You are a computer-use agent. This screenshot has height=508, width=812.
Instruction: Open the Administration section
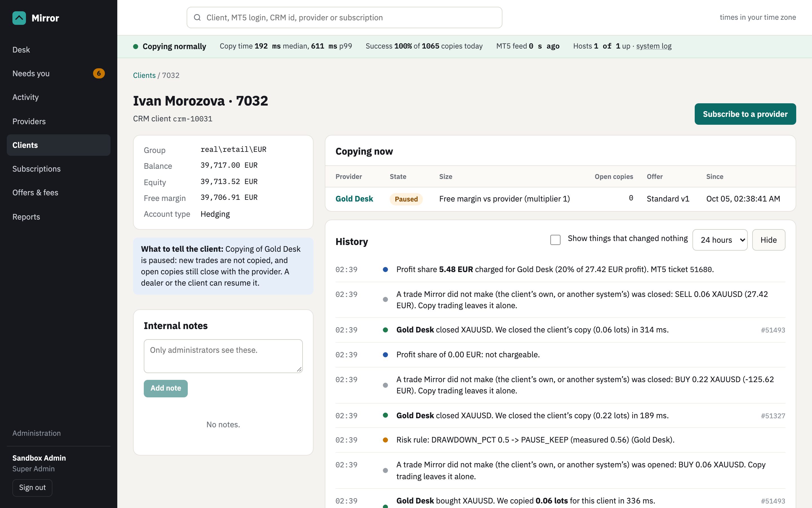[37, 433]
